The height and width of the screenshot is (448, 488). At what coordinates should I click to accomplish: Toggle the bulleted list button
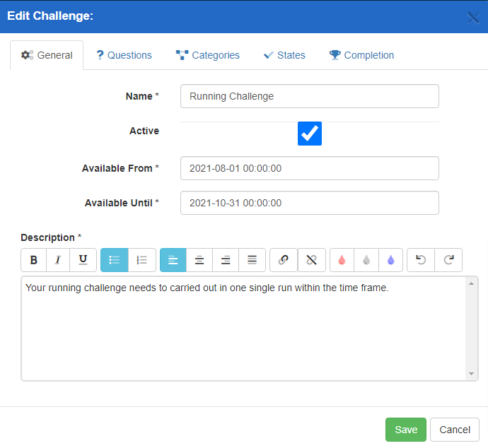coord(115,260)
